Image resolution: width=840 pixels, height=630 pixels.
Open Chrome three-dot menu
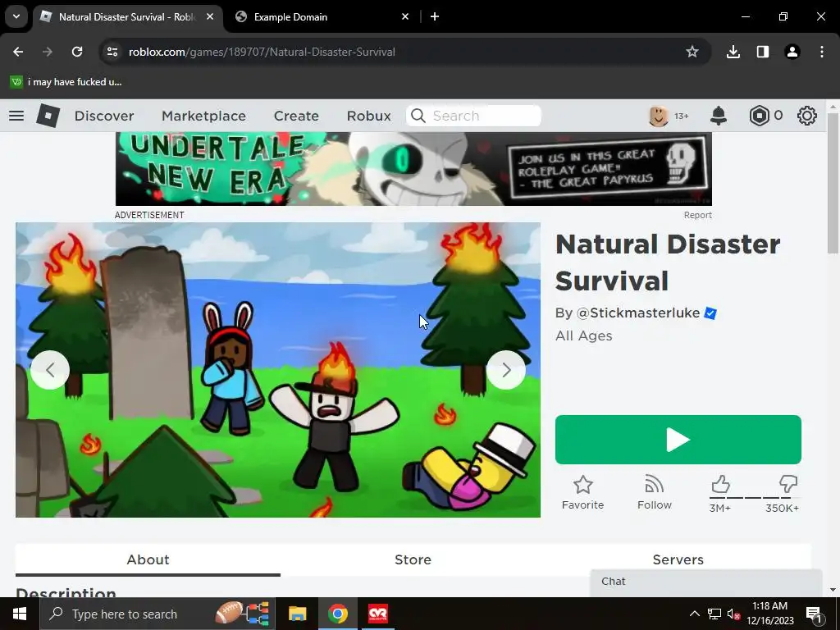pos(822,52)
